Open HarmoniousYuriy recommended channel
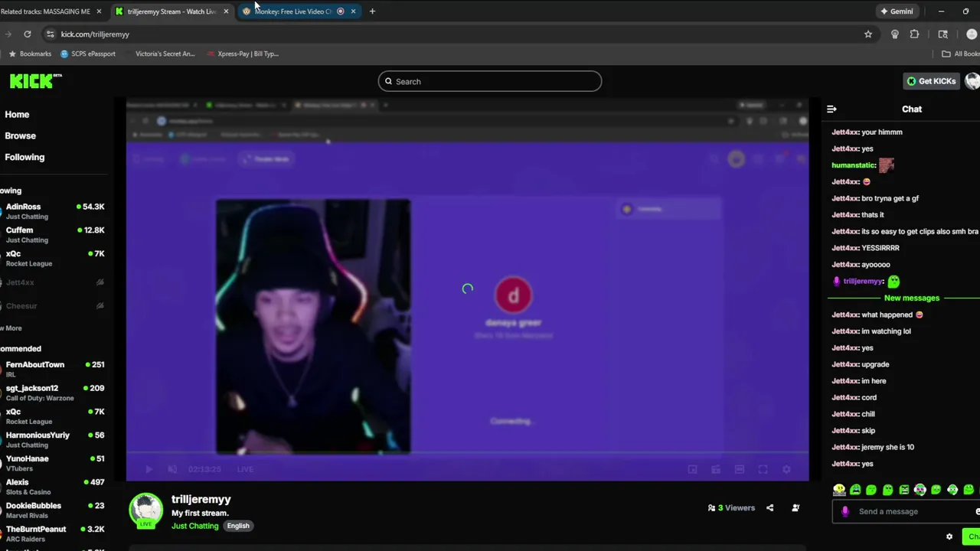Viewport: 980px width, 551px height. (54, 440)
